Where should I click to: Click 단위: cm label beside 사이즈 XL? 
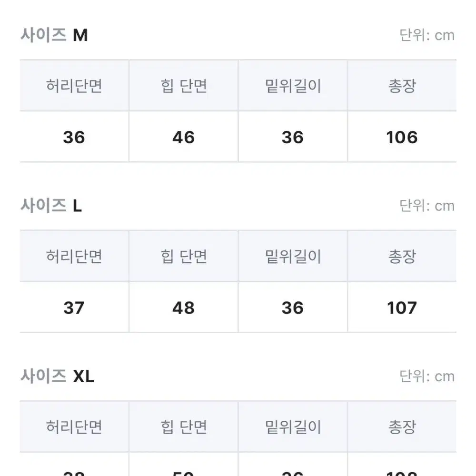(427, 377)
